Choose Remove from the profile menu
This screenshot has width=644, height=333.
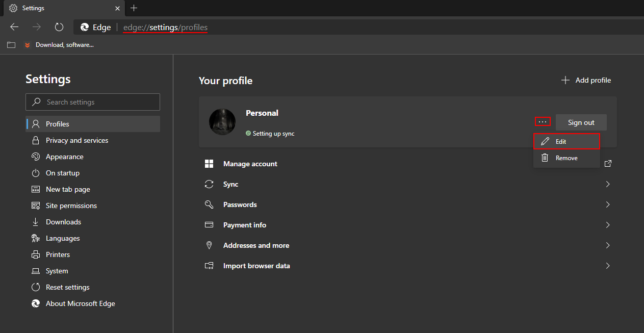tap(566, 158)
